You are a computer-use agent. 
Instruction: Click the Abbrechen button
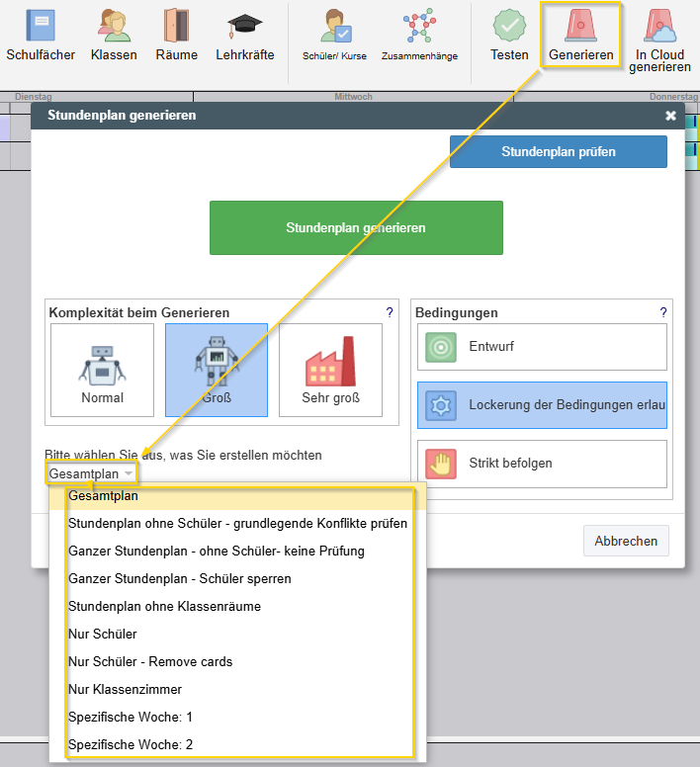pyautogui.click(x=626, y=541)
